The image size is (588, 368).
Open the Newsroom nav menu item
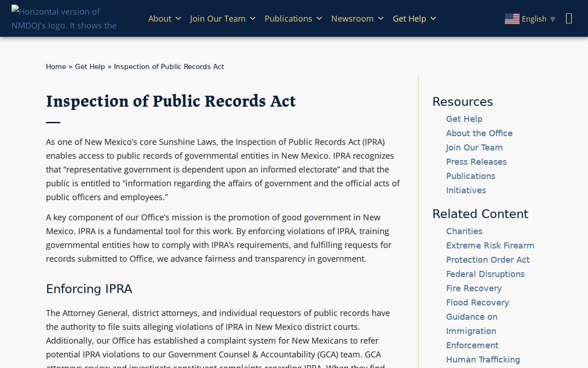pyautogui.click(x=352, y=18)
